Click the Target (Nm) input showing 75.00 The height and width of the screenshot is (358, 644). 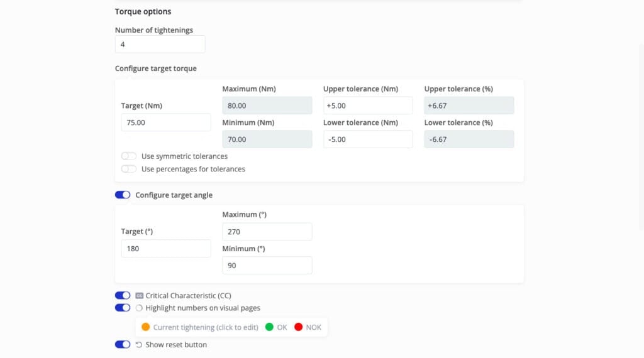point(165,122)
